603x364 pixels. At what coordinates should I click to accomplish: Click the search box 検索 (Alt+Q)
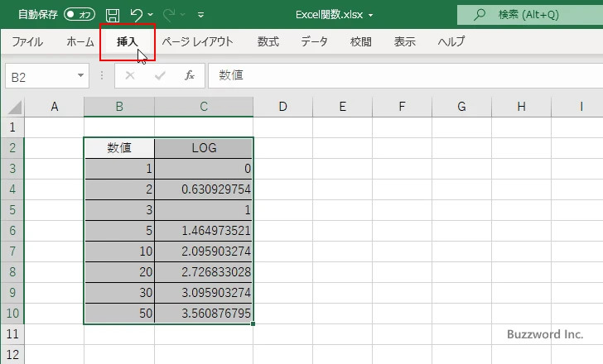click(x=530, y=15)
